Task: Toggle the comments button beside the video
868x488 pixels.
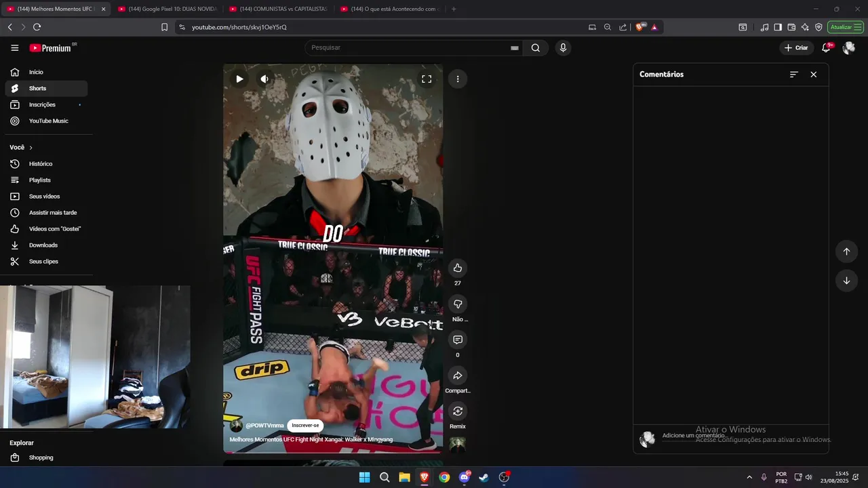Action: click(458, 340)
